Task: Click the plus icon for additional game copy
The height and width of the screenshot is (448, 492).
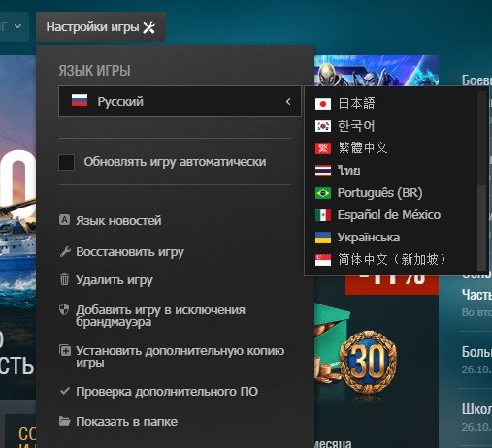Action: 65,350
